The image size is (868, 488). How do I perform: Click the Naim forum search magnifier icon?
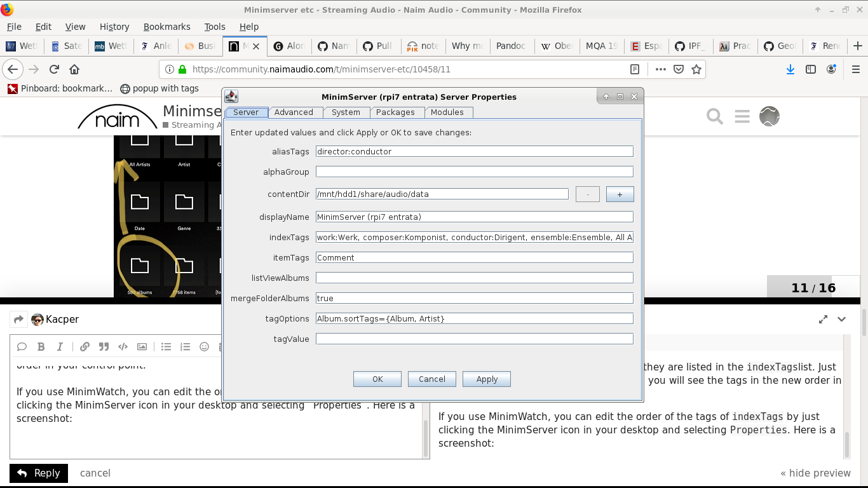coord(715,116)
